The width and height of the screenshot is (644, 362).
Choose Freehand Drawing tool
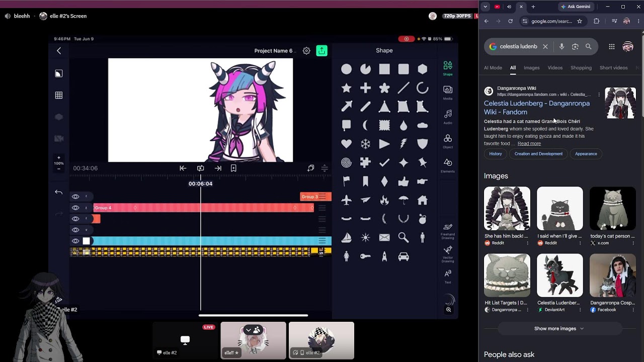[x=448, y=230]
